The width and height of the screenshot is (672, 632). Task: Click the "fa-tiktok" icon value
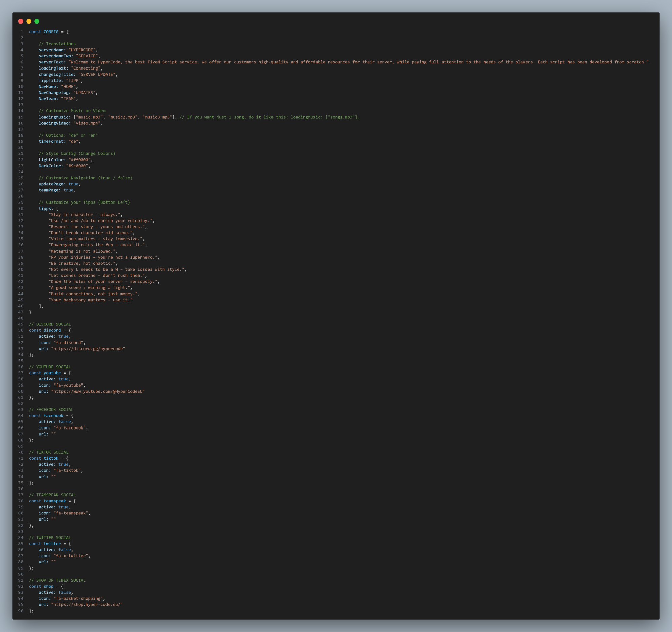coord(67,470)
